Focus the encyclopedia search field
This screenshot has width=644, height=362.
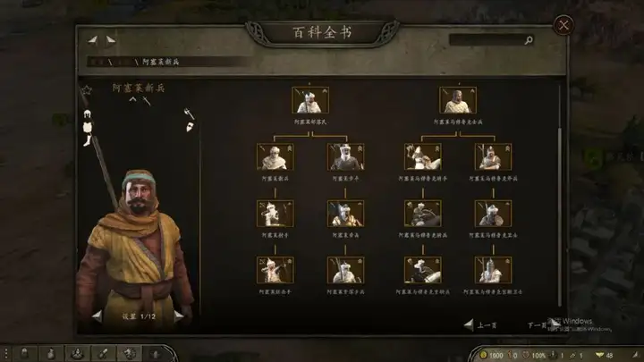click(487, 40)
